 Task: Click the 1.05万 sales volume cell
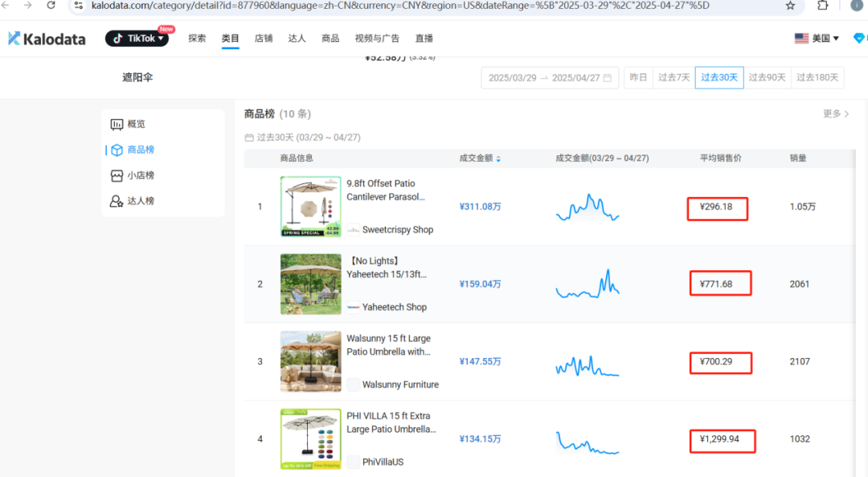coord(803,207)
